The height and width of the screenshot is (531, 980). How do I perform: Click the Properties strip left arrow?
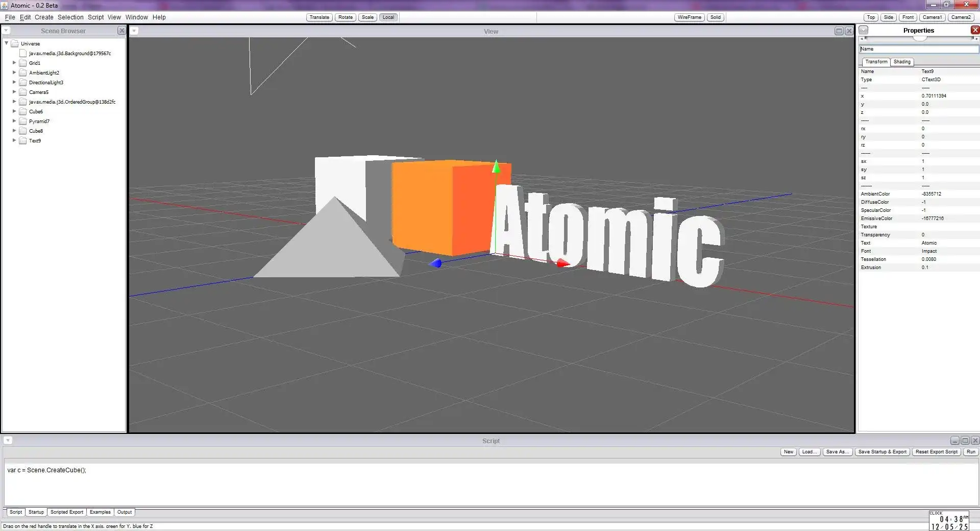click(x=862, y=38)
